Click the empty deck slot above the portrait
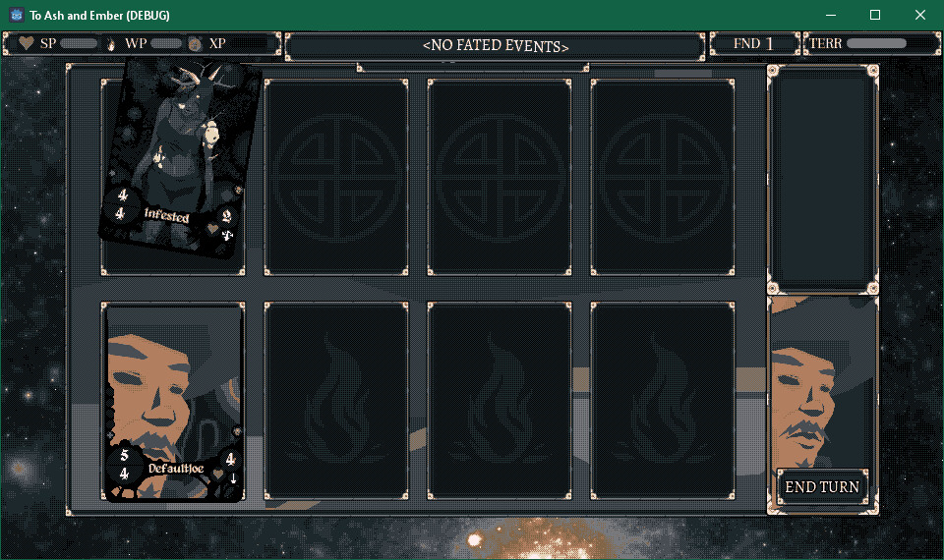 (x=822, y=179)
